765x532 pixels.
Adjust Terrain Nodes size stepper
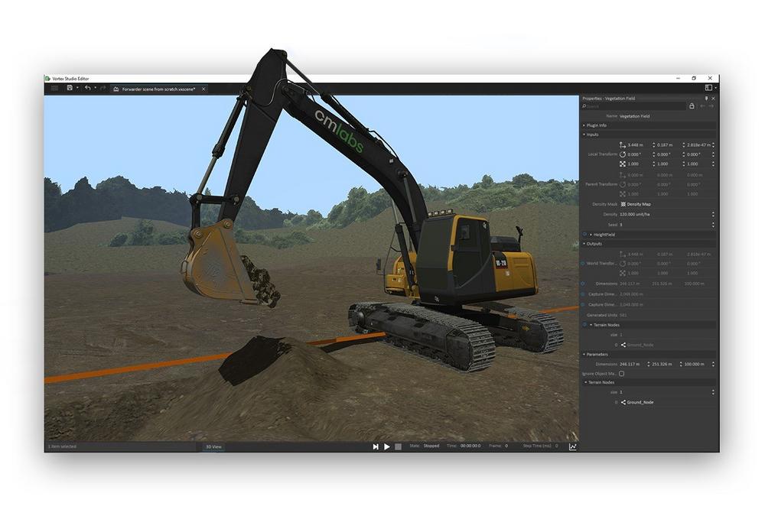713,393
